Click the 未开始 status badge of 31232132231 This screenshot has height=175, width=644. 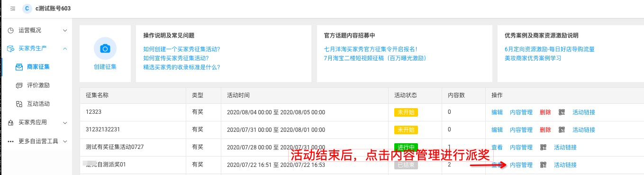(406, 129)
